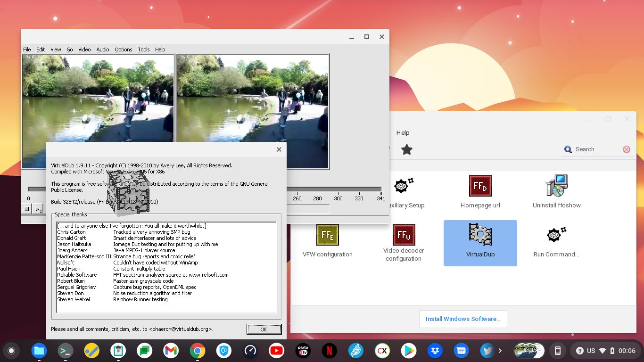Open the Options menu in VirtualDub
Image resolution: width=644 pixels, height=362 pixels.
(123, 49)
